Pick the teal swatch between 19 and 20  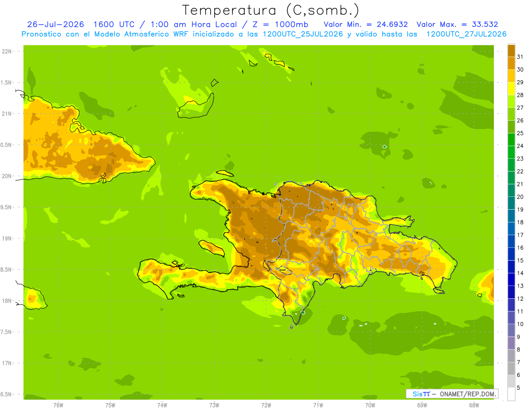tap(511, 203)
